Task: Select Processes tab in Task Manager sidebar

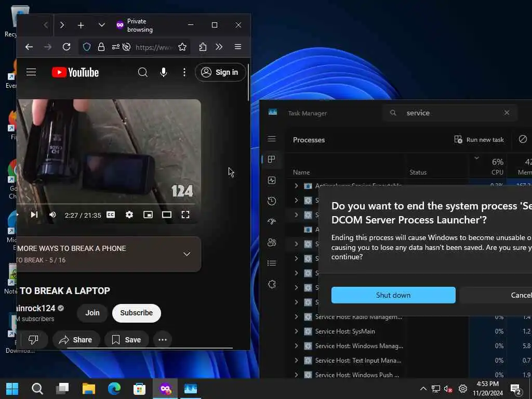Action: tap(271, 159)
